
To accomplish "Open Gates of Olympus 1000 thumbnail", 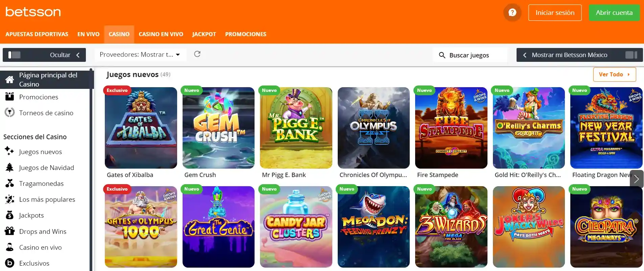I will 141,227.
